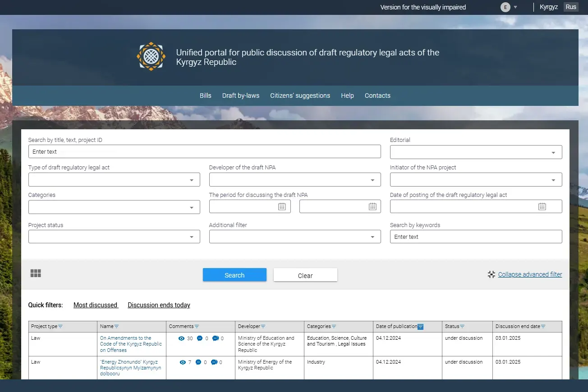588x392 pixels.
Task: Switch language to Kyrgyz
Action: 549,7
